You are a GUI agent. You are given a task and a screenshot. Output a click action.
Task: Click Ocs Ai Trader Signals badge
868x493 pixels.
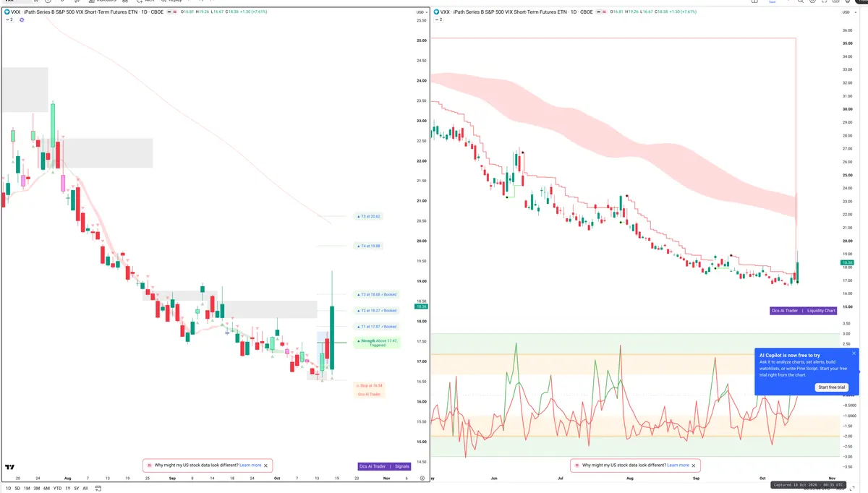click(385, 466)
